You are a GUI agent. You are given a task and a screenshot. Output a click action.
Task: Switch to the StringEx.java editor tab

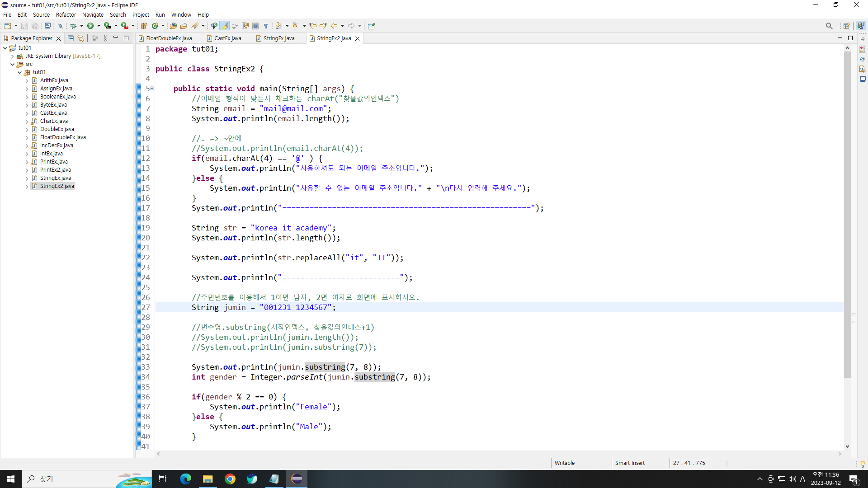click(278, 38)
